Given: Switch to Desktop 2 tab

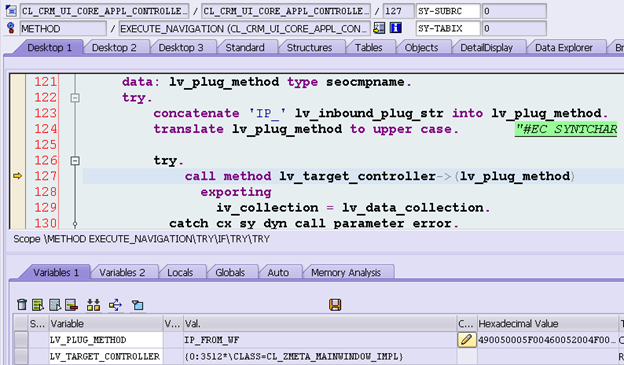Looking at the screenshot, I should [114, 48].
